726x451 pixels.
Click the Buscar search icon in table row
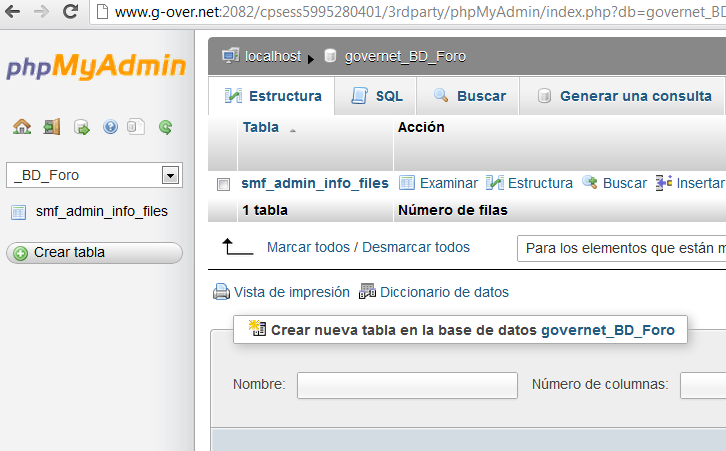590,182
